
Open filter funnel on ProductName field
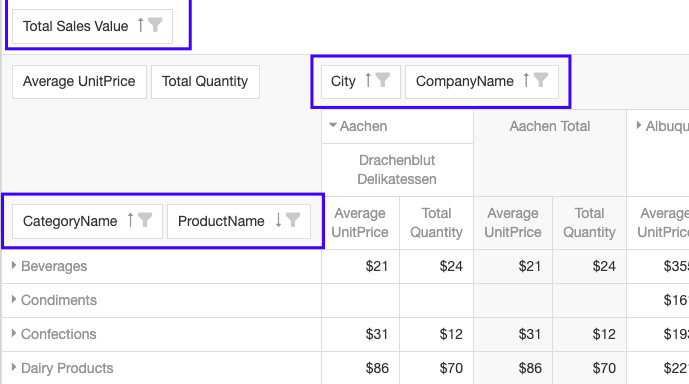(293, 220)
